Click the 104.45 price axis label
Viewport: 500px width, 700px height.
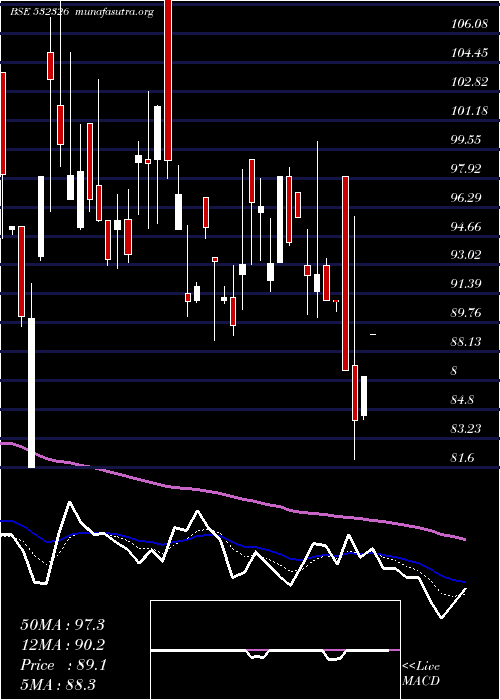click(469, 53)
